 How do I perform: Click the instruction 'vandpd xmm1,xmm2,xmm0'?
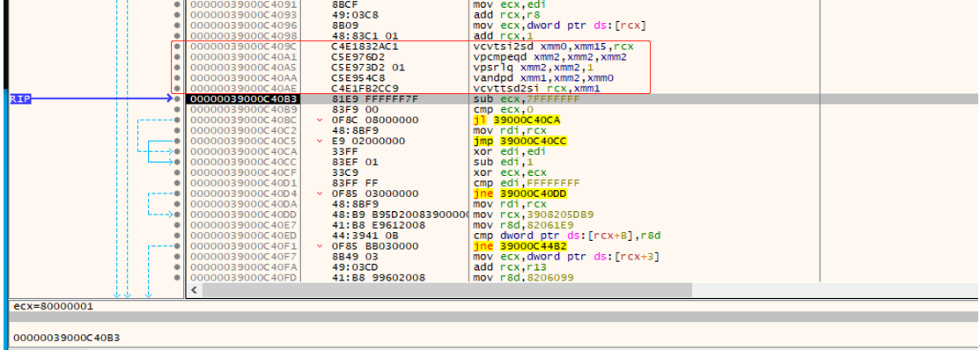pos(543,77)
